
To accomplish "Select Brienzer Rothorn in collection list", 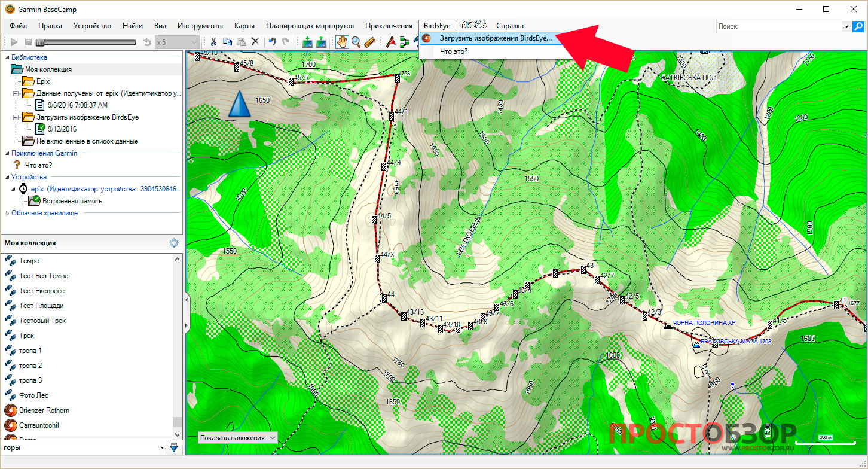I will tap(44, 410).
